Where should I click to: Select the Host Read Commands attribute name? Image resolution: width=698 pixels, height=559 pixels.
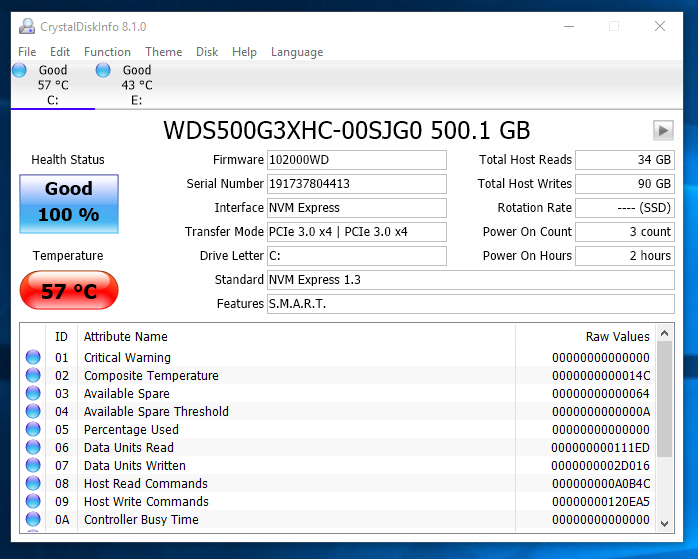click(146, 483)
